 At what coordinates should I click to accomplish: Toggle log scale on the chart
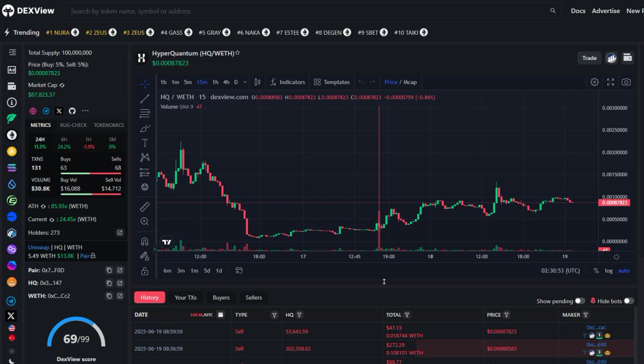609,271
